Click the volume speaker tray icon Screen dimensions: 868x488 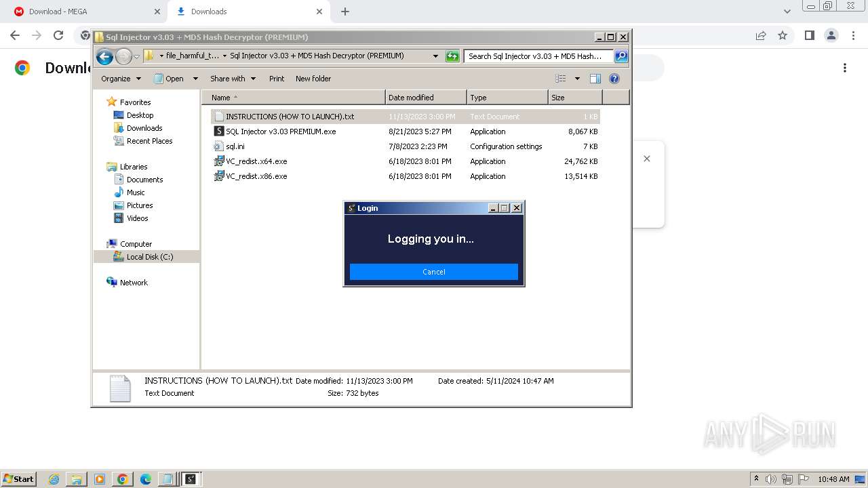click(x=771, y=479)
